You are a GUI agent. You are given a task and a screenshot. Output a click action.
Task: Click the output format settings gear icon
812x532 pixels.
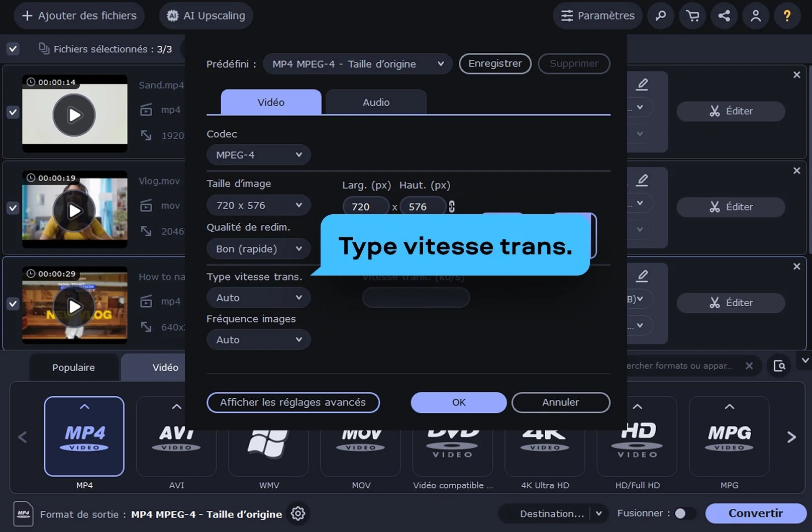298,513
